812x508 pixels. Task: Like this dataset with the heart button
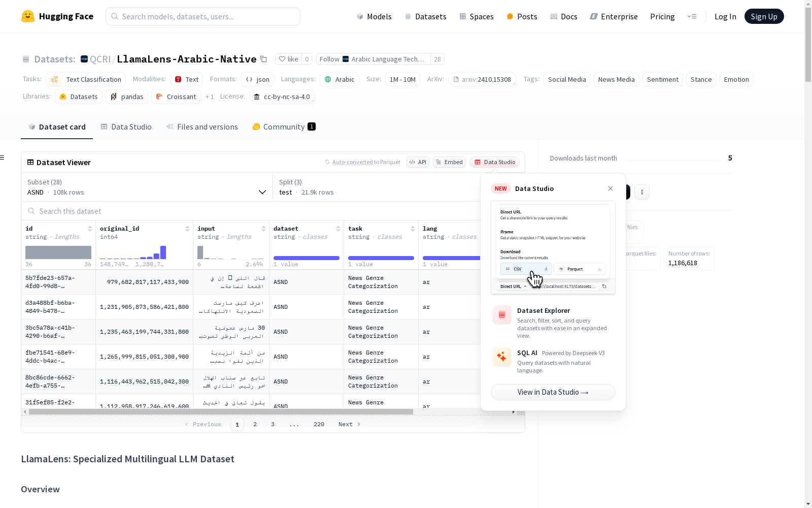(288, 59)
